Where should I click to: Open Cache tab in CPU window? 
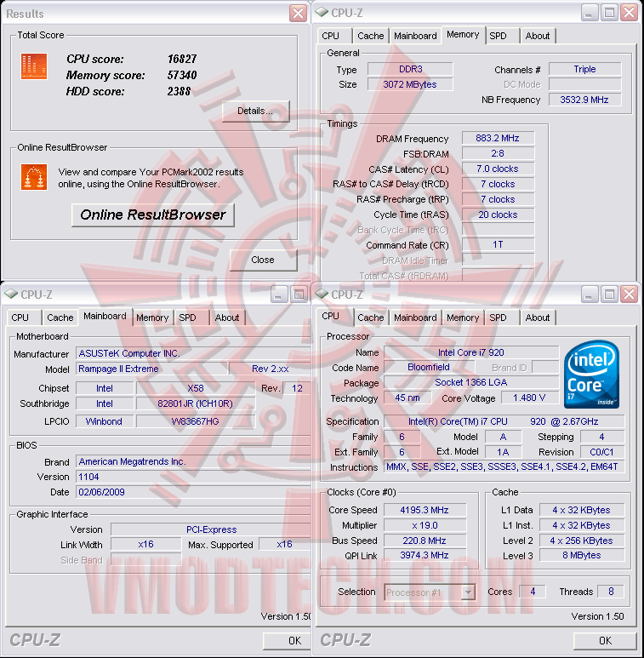tap(371, 318)
